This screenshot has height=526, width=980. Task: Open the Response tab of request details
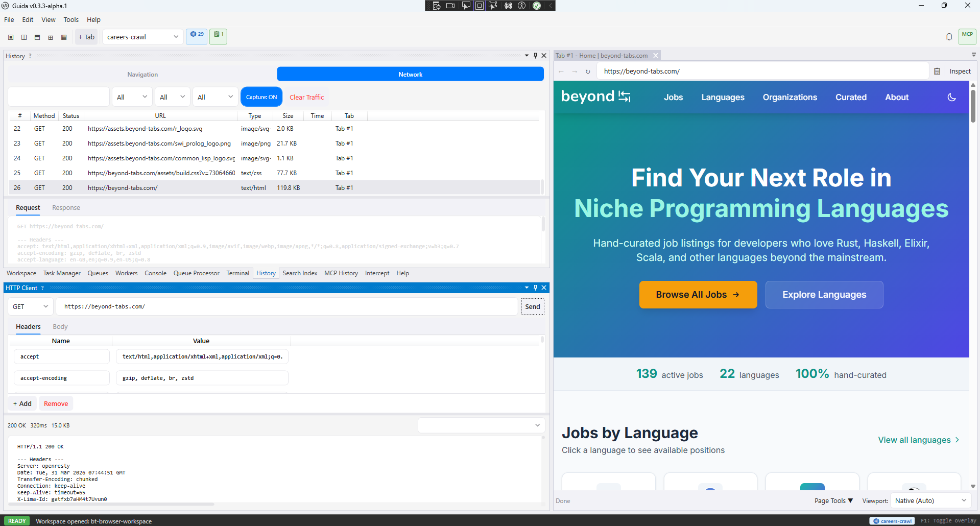coord(66,208)
